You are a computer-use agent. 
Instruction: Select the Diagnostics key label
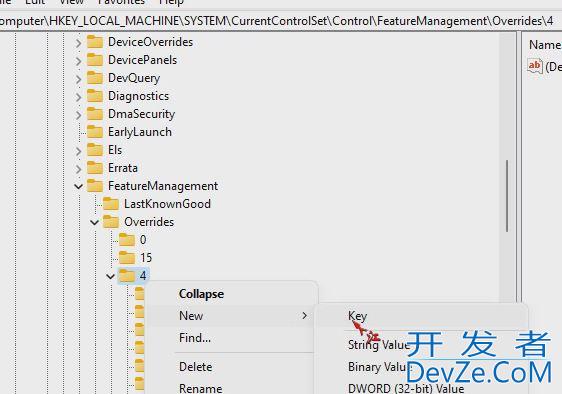pyautogui.click(x=138, y=96)
